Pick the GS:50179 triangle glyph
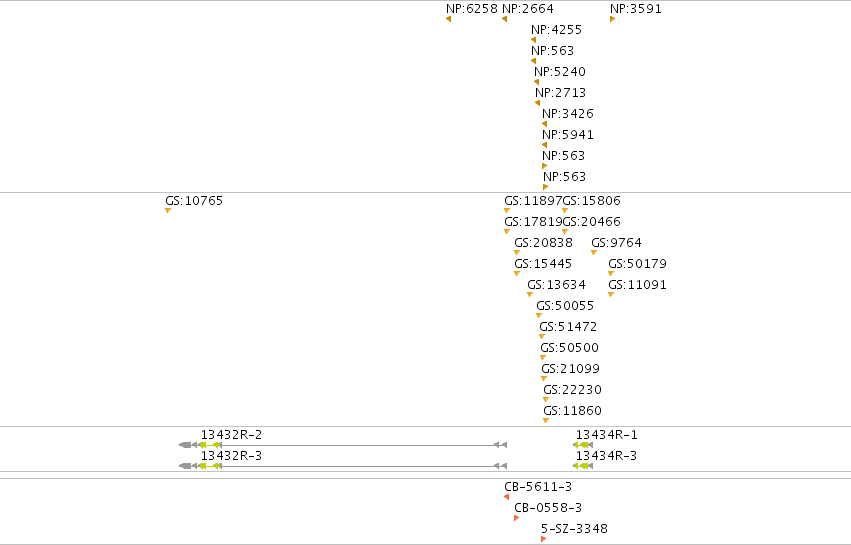Viewport: 851px width, 545px height. (611, 274)
